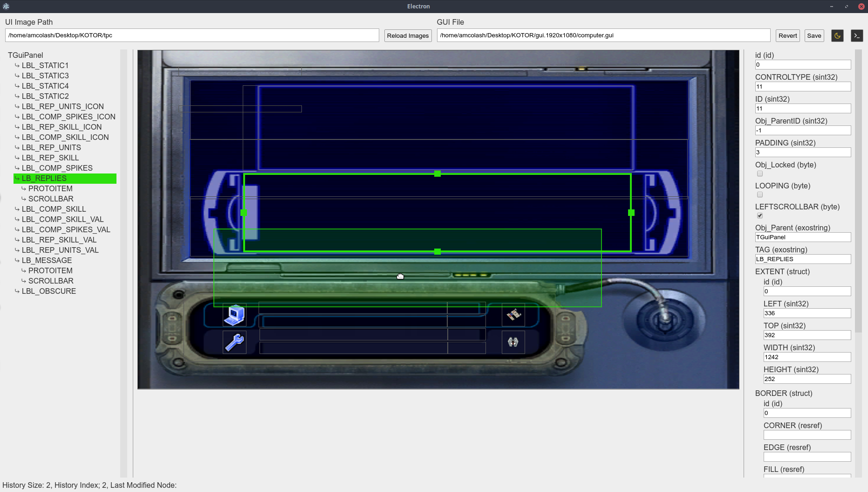Click the Obj_Parent TGuiPanel field
The height and width of the screenshot is (492, 868).
803,237
